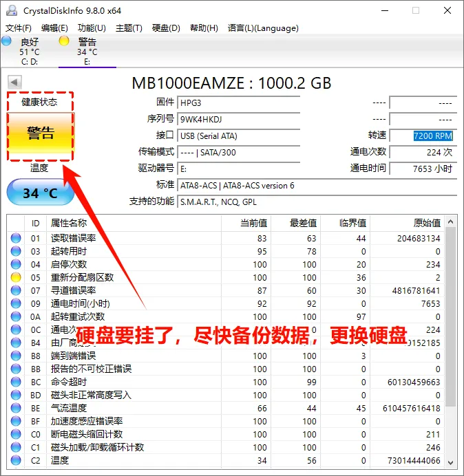The width and height of the screenshot is (464, 476).
Task: Click status orb for 04 启停次数 row
Action: click(16, 264)
